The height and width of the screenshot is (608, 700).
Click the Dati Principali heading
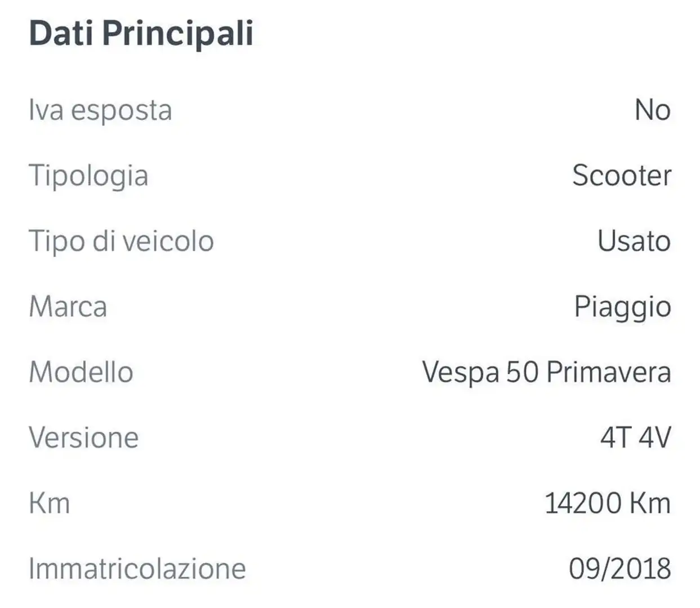click(141, 34)
